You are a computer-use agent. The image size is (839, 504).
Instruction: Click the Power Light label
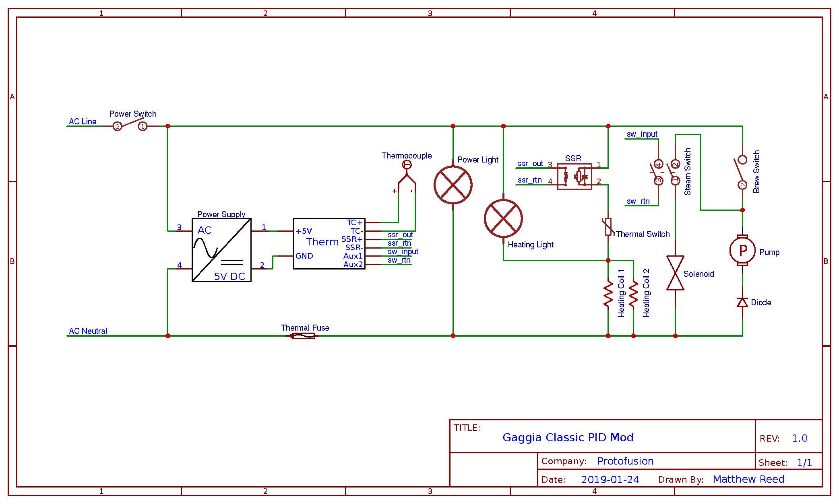coord(478,160)
